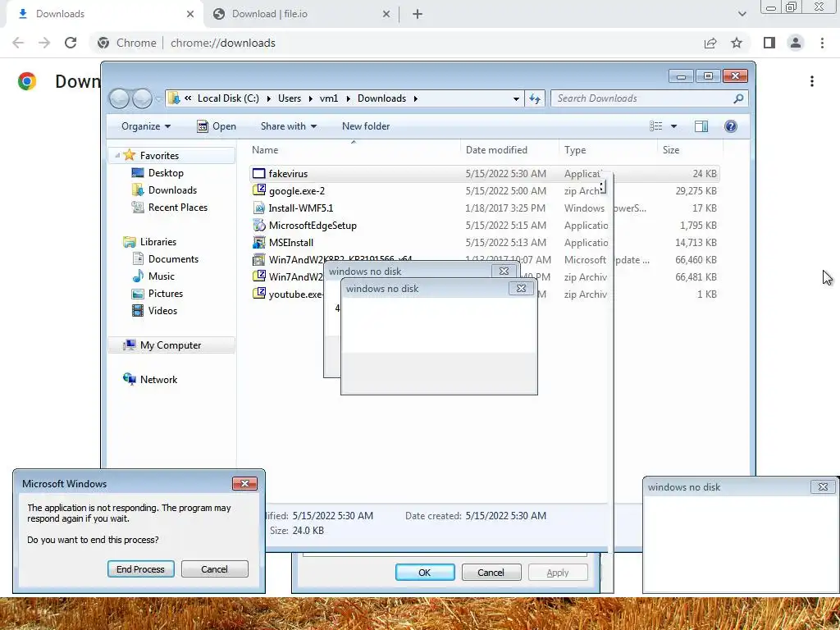Click change view icon
The height and width of the screenshot is (630, 840).
coord(656,126)
